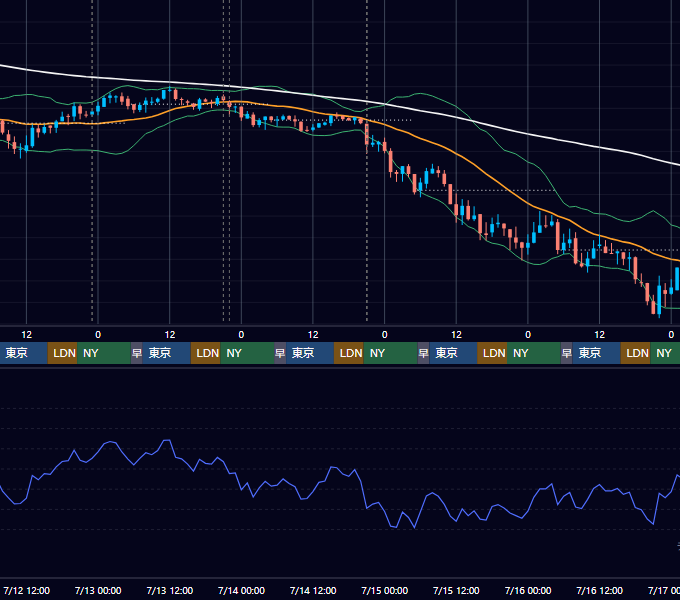680x600 pixels.
Task: Click the 7/16 12:00 time axis label
Action: (x=599, y=590)
